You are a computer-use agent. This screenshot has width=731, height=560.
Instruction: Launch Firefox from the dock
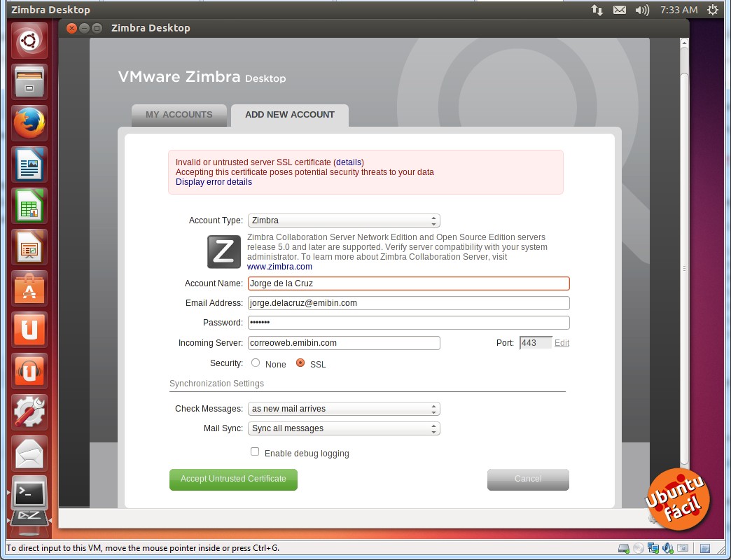pos(29,123)
